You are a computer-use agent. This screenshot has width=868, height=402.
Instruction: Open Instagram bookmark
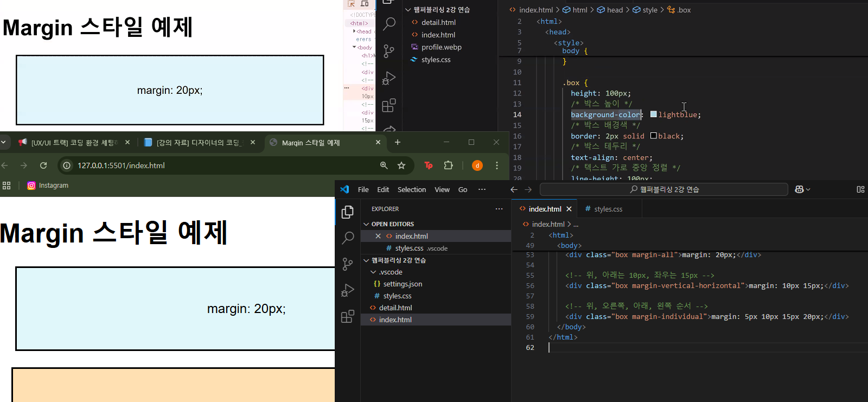pos(48,186)
